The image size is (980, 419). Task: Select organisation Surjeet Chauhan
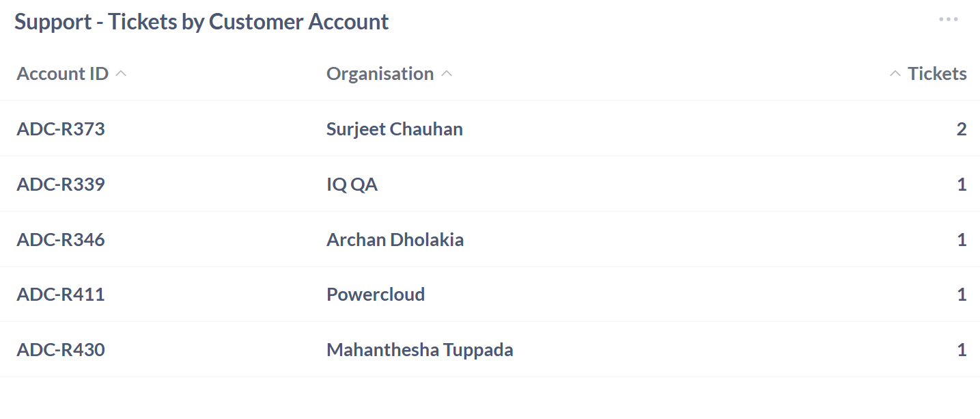(395, 129)
